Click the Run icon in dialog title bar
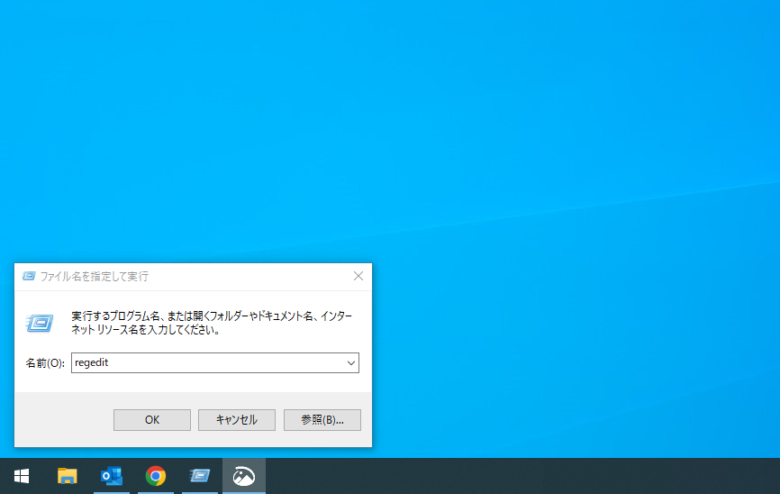 tap(29, 276)
